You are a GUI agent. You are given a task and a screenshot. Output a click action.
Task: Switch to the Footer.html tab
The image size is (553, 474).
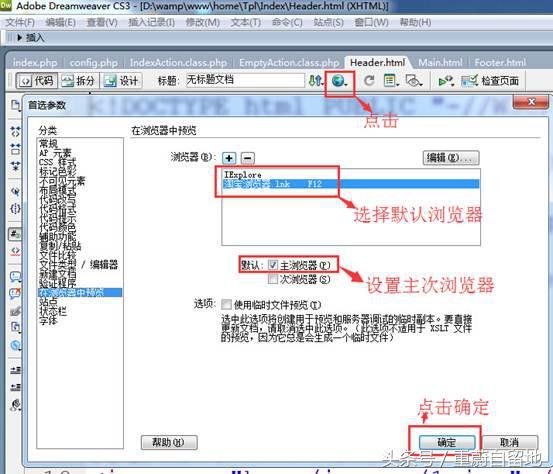click(x=500, y=63)
